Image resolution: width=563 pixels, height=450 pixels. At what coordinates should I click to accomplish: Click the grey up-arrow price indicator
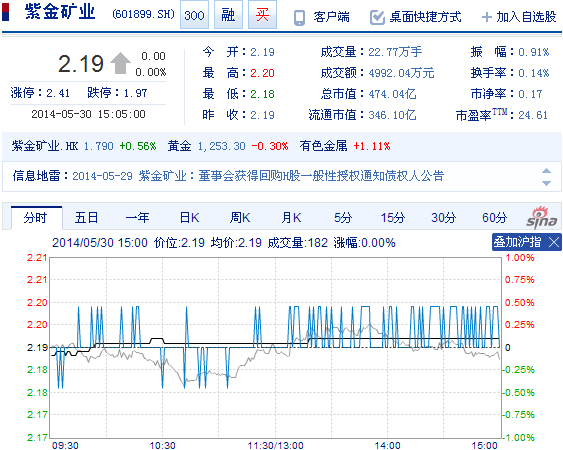120,63
